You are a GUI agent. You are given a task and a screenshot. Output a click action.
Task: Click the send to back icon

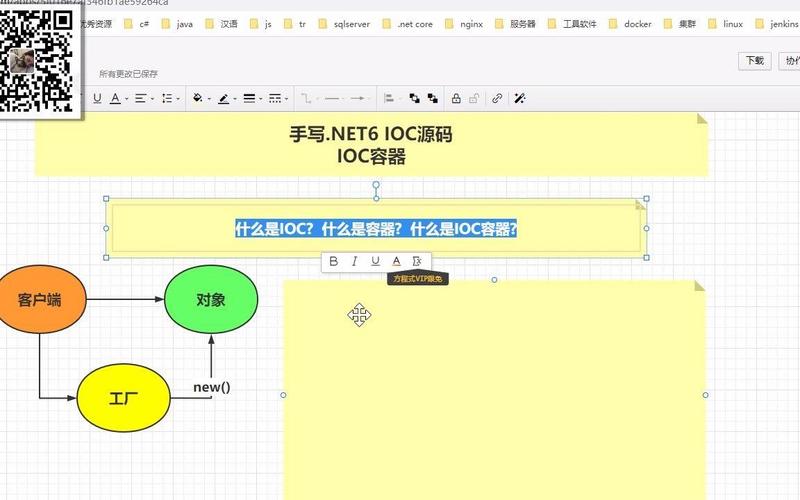pos(433,98)
